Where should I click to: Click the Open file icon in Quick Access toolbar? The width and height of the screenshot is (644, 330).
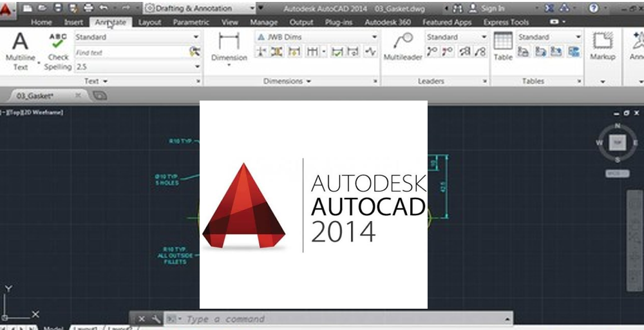click(x=42, y=8)
